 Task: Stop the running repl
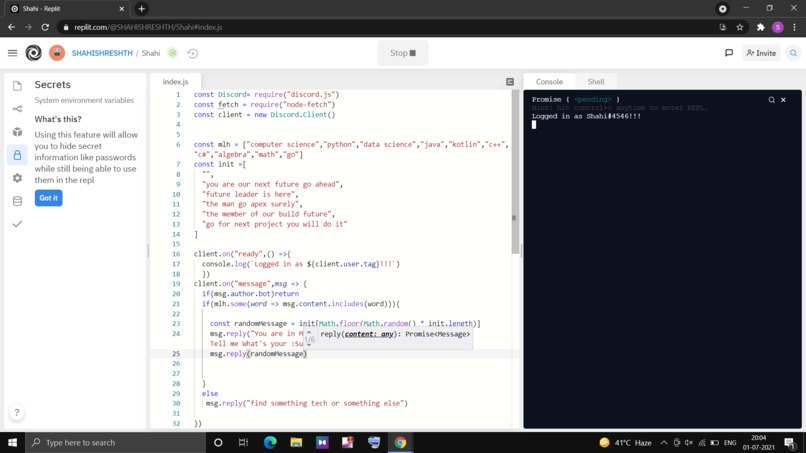coord(402,53)
